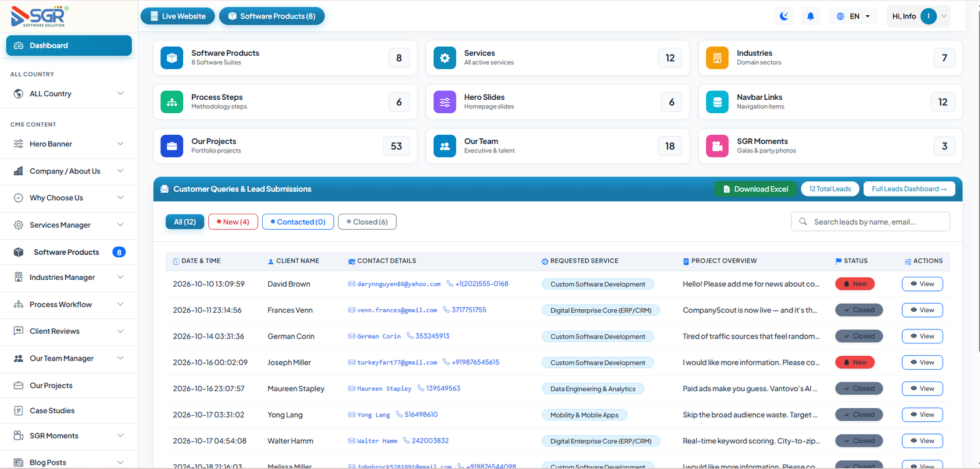
Task: Open Software Products in the sidebar
Action: (x=69, y=252)
